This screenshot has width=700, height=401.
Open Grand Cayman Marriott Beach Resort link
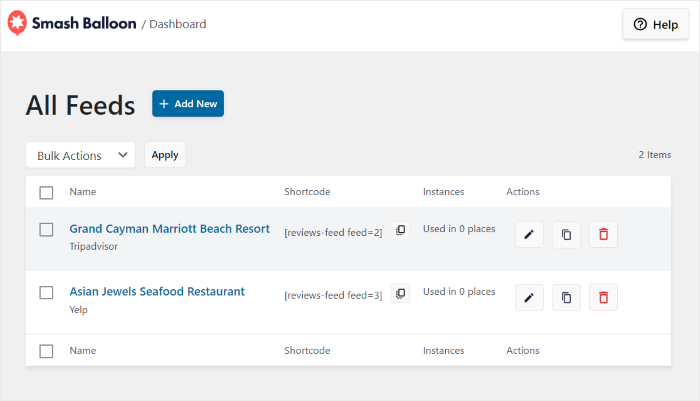click(x=169, y=229)
